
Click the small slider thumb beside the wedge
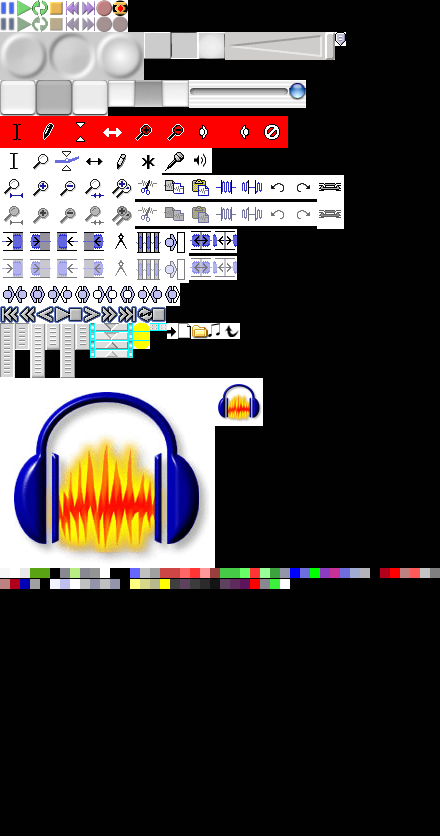point(330,46)
